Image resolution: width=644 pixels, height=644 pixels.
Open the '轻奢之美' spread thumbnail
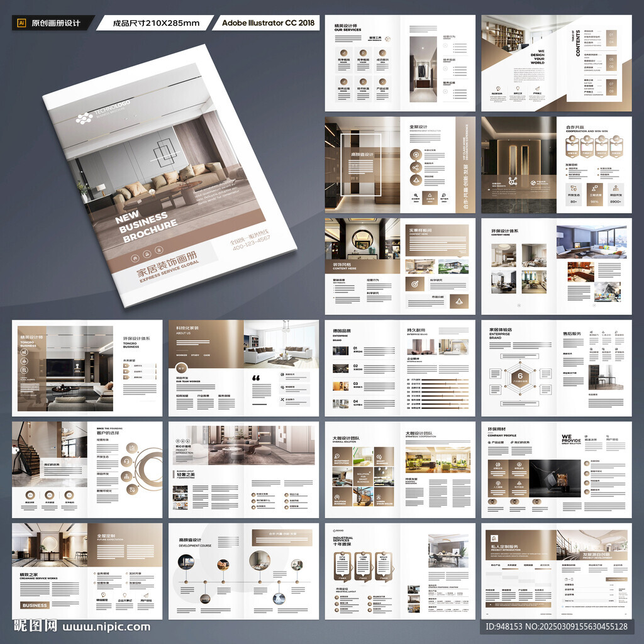click(243, 470)
